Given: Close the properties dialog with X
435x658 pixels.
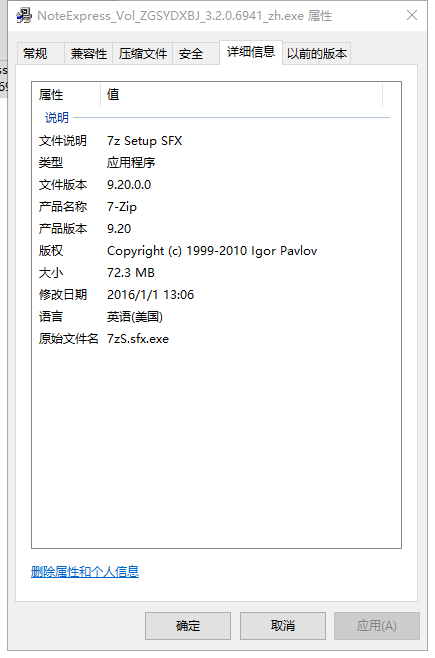Looking at the screenshot, I should (412, 16).
